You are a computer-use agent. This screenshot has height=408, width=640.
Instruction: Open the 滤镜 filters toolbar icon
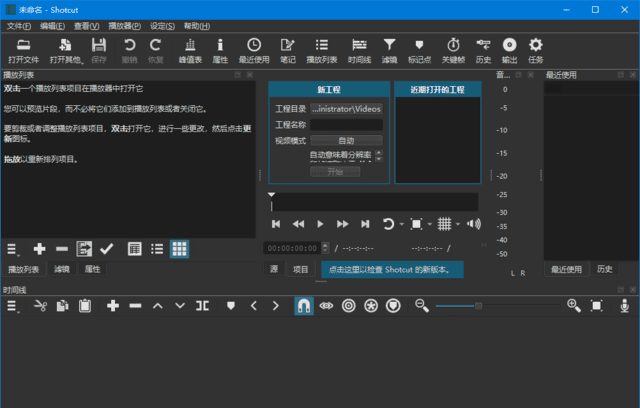389,51
